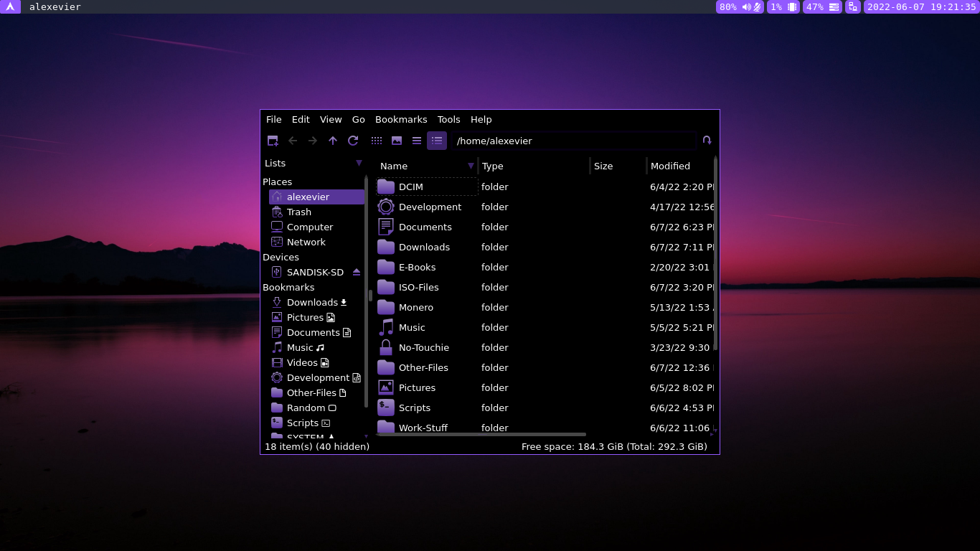The width and height of the screenshot is (980, 551).
Task: Select the detailed list view button
Action: 437,141
